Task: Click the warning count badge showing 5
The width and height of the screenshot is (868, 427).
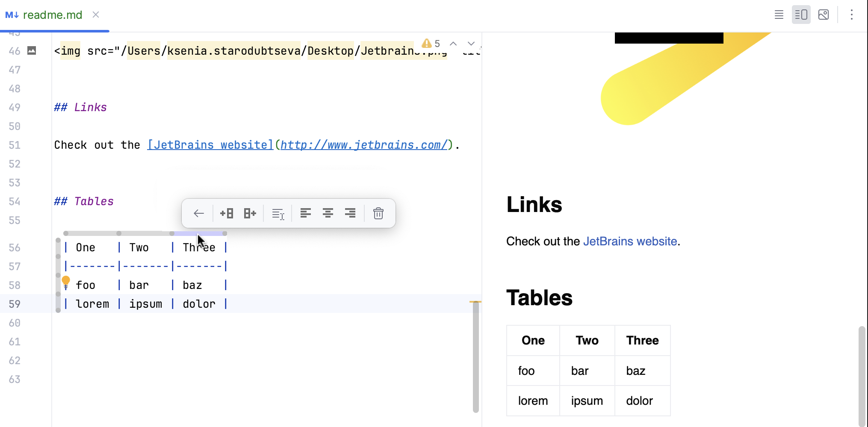Action: 432,43
